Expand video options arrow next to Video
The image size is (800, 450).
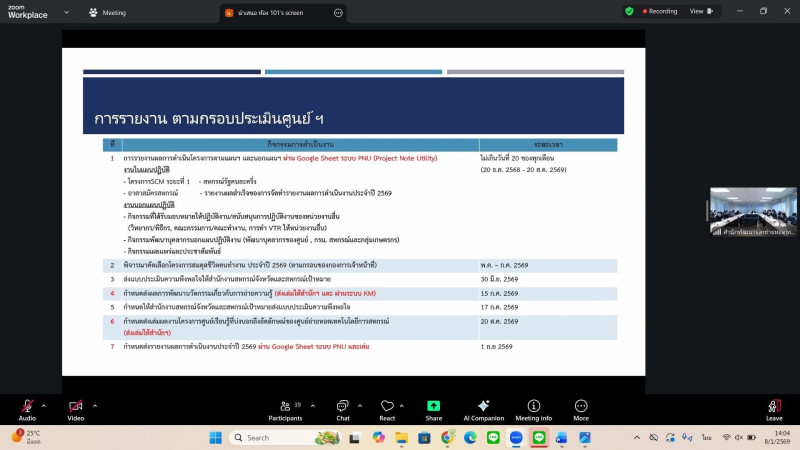[94, 405]
